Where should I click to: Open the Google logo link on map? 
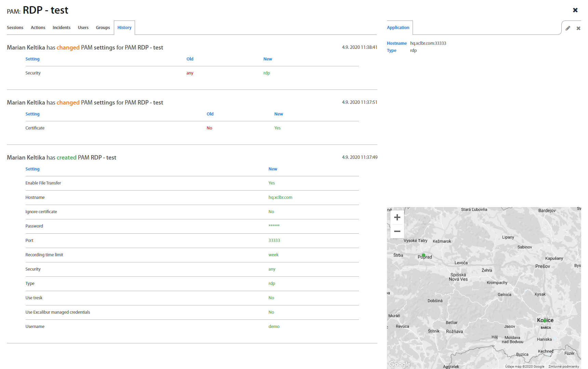tap(400, 364)
